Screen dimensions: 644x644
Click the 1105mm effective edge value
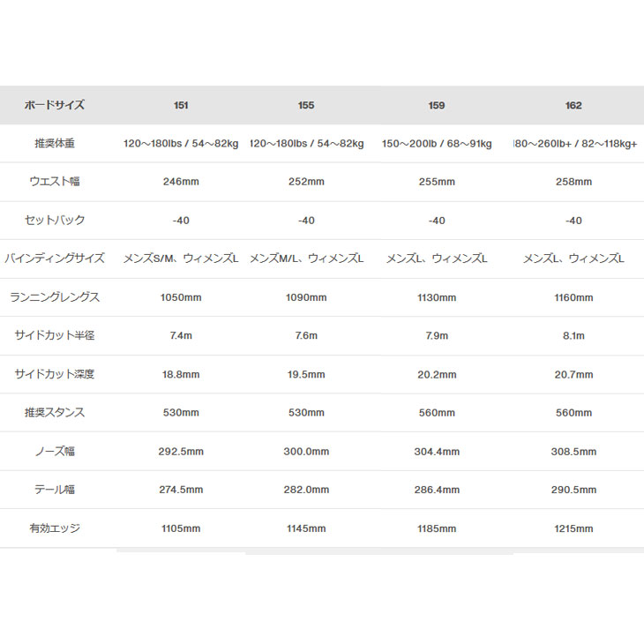(181, 528)
